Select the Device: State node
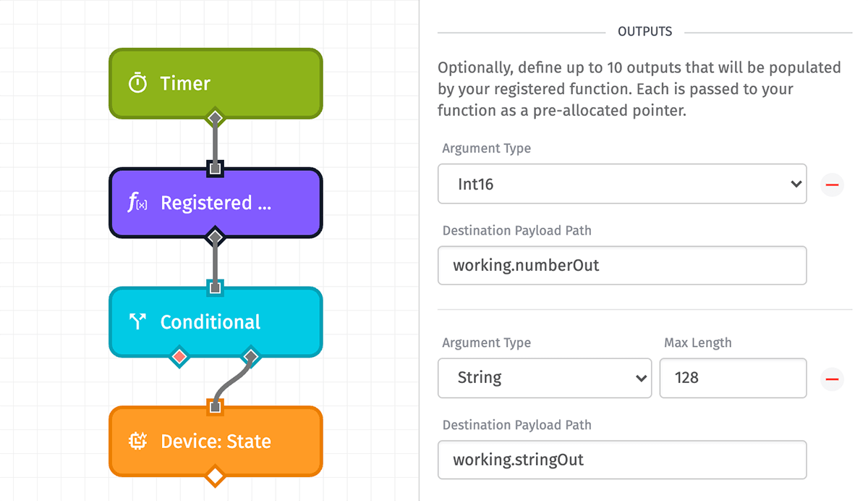The height and width of the screenshot is (501, 868). click(216, 442)
